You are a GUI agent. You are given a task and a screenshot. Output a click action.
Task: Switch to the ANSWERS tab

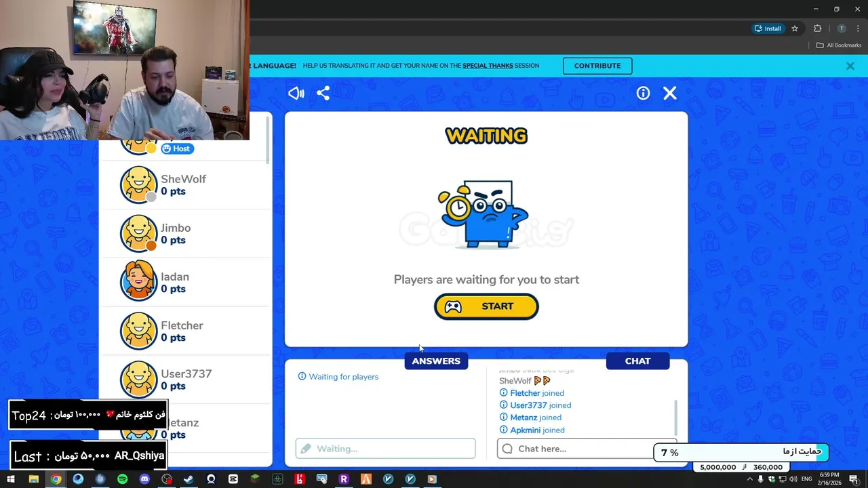(x=436, y=361)
